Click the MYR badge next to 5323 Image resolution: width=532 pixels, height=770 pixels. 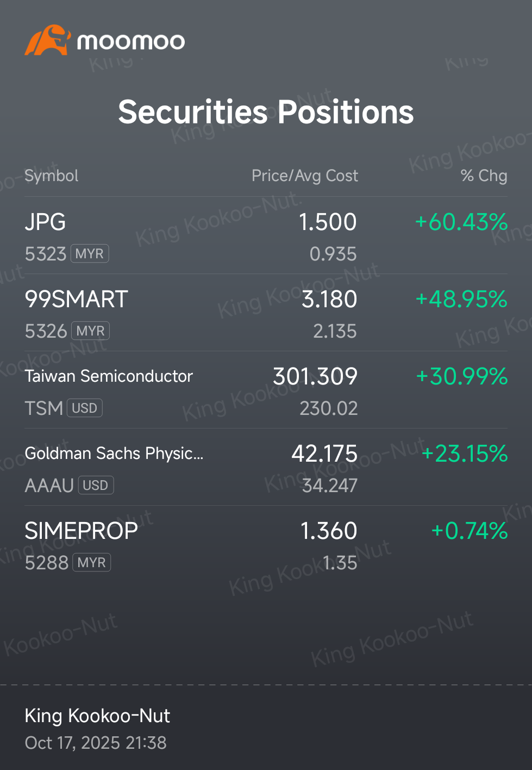(x=90, y=253)
